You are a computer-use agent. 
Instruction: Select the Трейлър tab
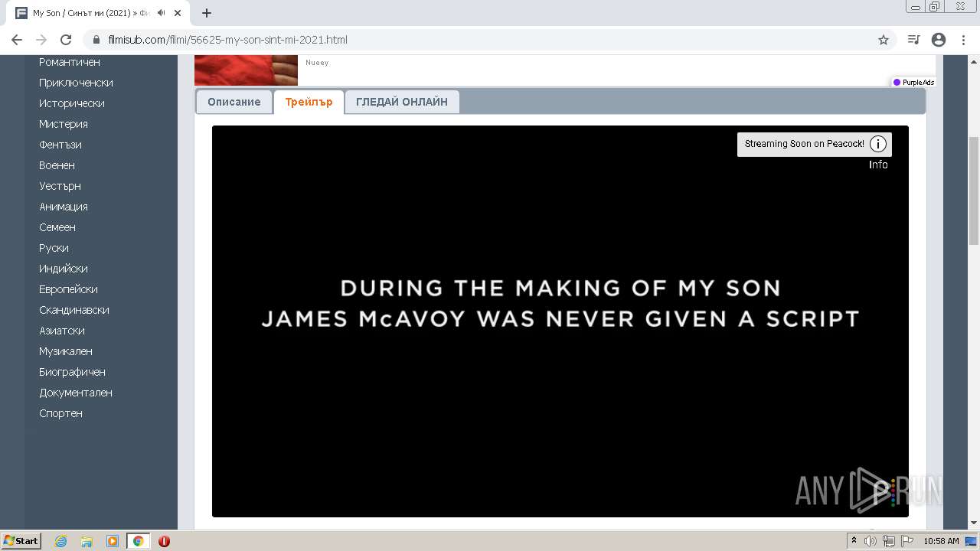tap(309, 102)
